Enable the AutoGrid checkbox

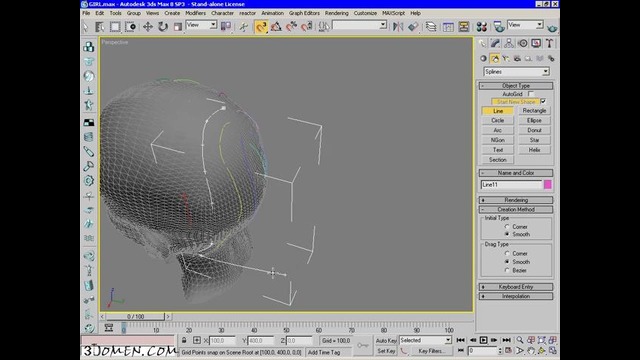point(531,94)
